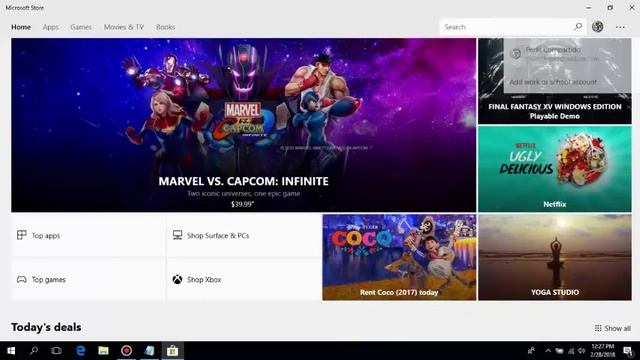Open the user account avatar

tap(598, 27)
